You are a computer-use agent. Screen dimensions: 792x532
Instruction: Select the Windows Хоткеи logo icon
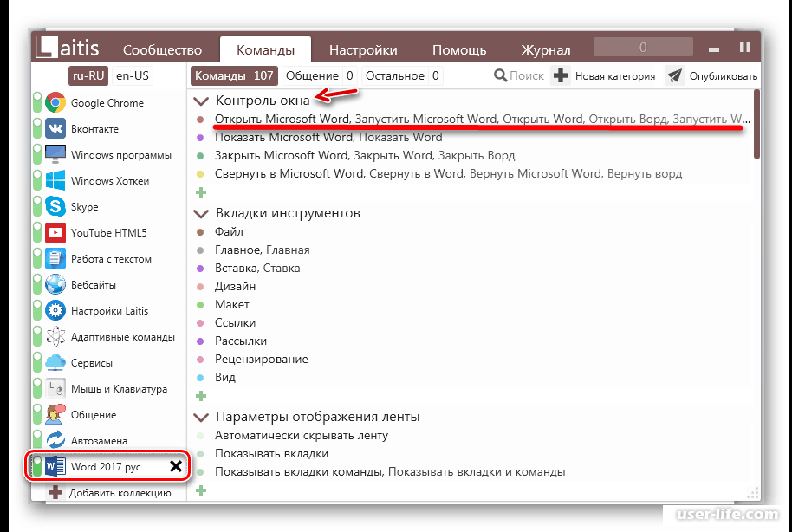click(55, 180)
